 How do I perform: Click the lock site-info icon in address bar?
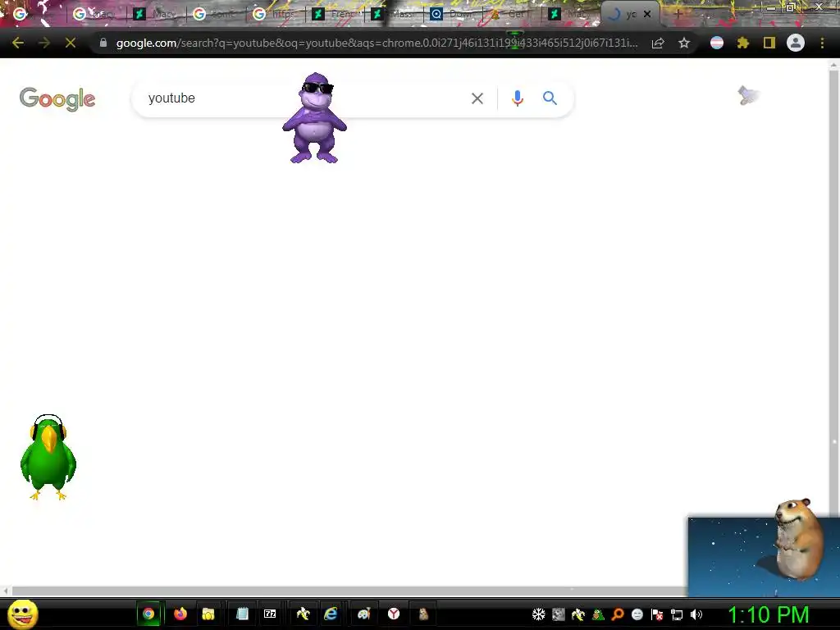103,43
